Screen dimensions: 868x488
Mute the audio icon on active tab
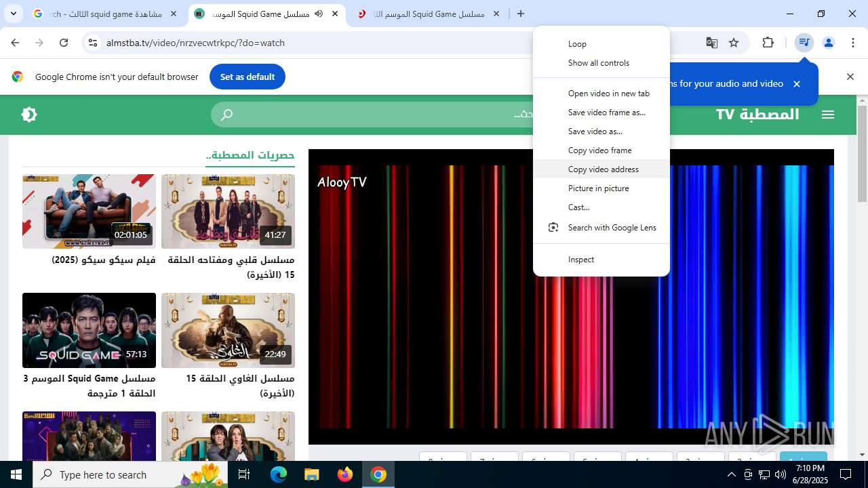click(319, 14)
